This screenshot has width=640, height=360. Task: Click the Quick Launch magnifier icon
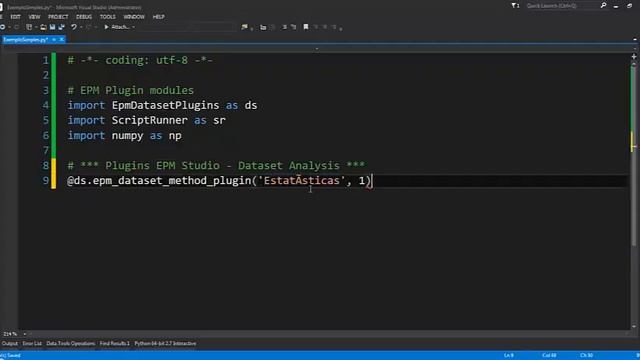point(603,6)
